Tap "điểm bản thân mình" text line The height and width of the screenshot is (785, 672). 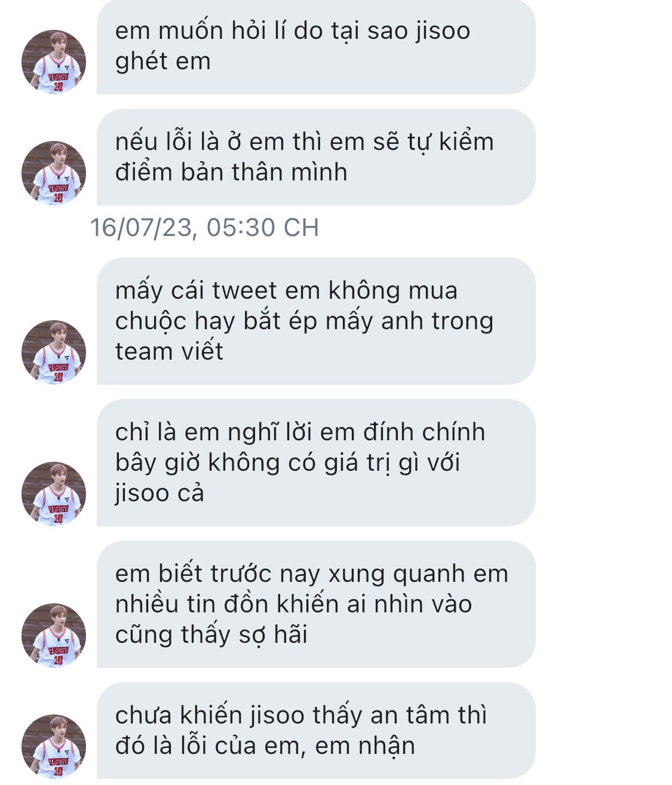pos(231,172)
